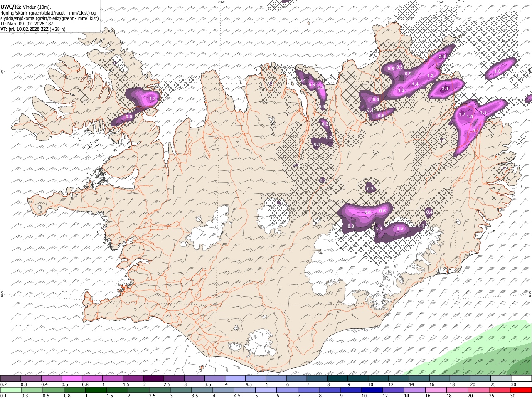The image size is (532, 399).
Task: Click the UWC/IG title text
Action: (10, 7)
